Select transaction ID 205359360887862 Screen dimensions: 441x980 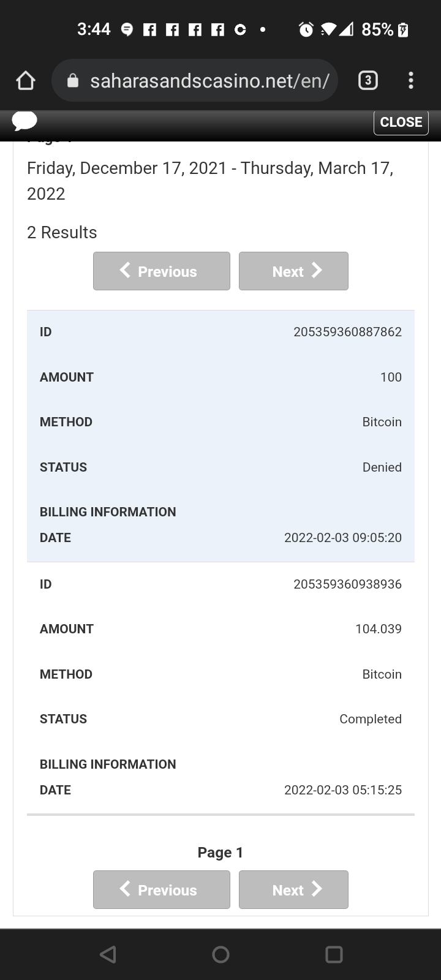pos(347,332)
